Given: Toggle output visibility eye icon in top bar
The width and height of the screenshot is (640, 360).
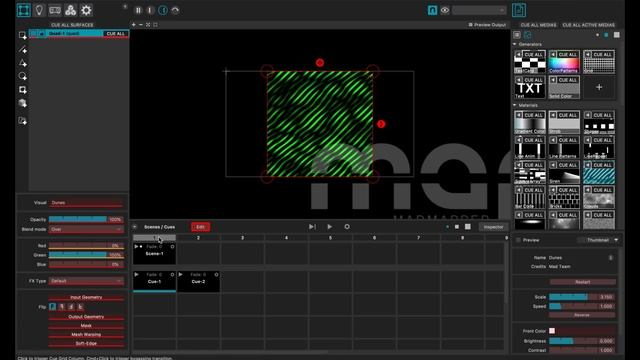Looking at the screenshot, I should (x=445, y=10).
